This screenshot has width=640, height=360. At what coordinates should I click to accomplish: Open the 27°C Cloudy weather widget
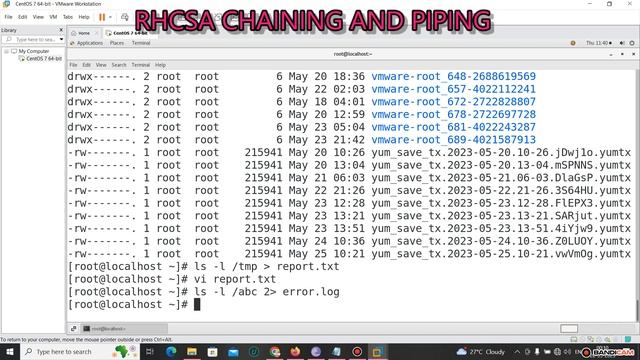coord(480,351)
